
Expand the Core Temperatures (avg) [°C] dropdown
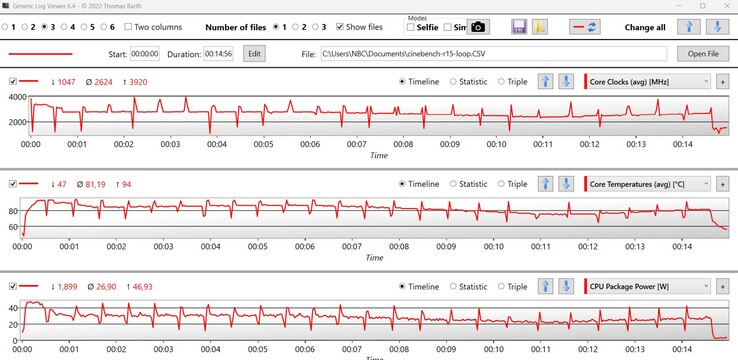coord(647,184)
